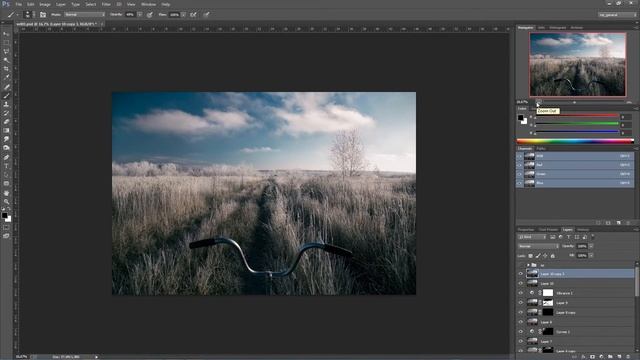
Task: Select the Horizontal Type tool
Action: coord(6,166)
